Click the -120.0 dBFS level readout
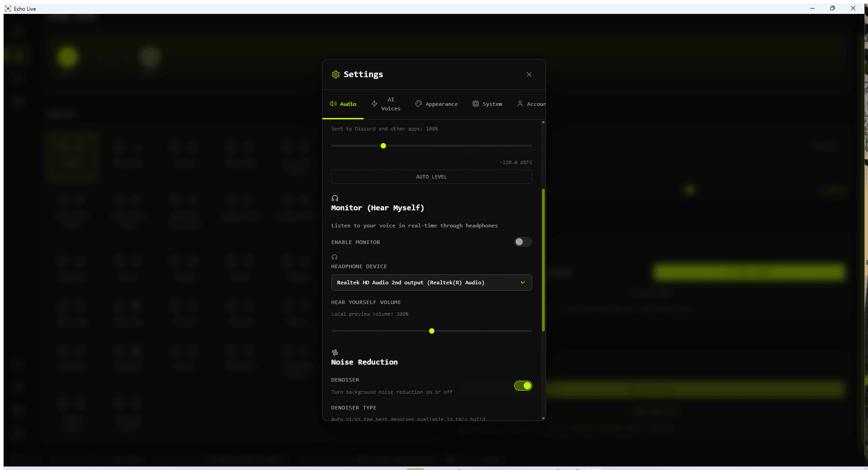868x470 pixels. 516,162
